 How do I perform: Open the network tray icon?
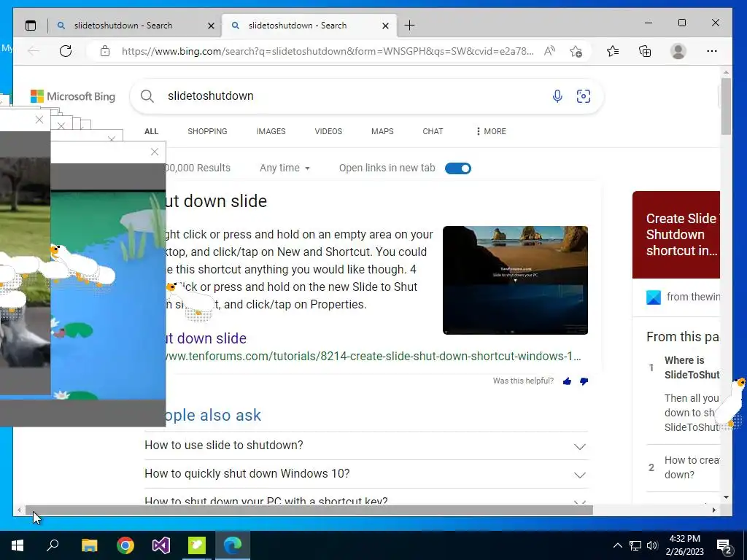coord(635,545)
